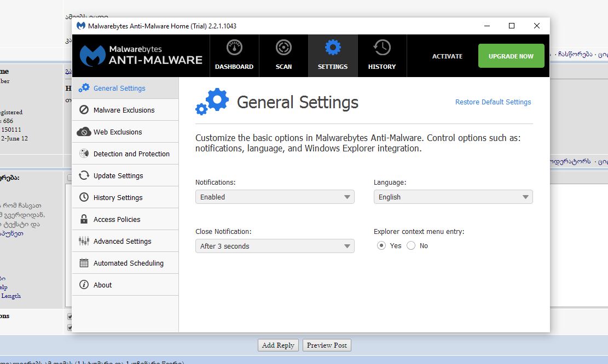Click the History Settings clock icon
The image size is (608, 364).
pos(84,197)
